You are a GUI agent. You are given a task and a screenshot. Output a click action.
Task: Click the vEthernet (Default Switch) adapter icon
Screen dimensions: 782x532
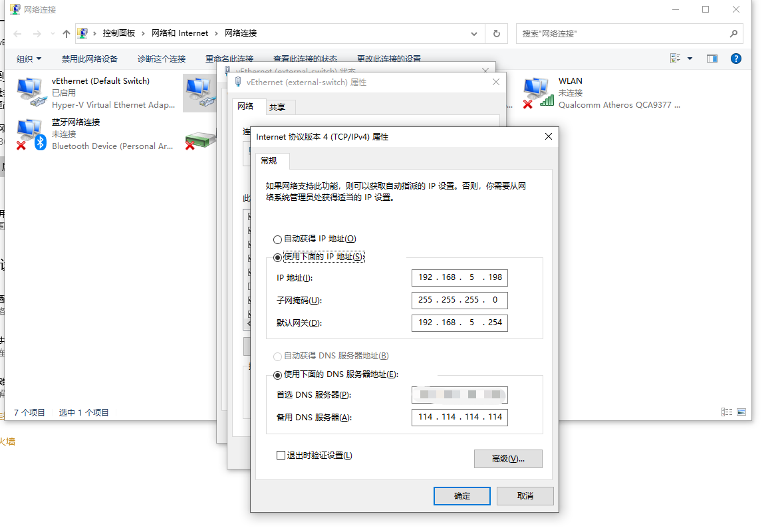pos(31,92)
